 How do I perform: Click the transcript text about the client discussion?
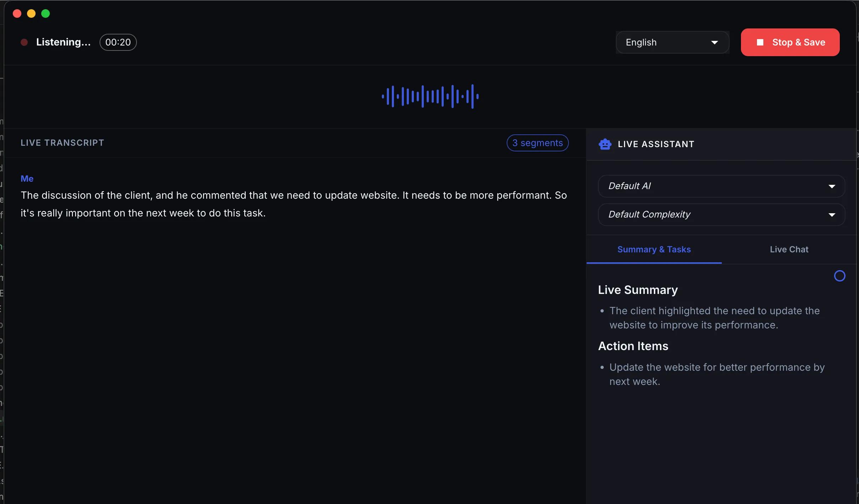(x=294, y=204)
